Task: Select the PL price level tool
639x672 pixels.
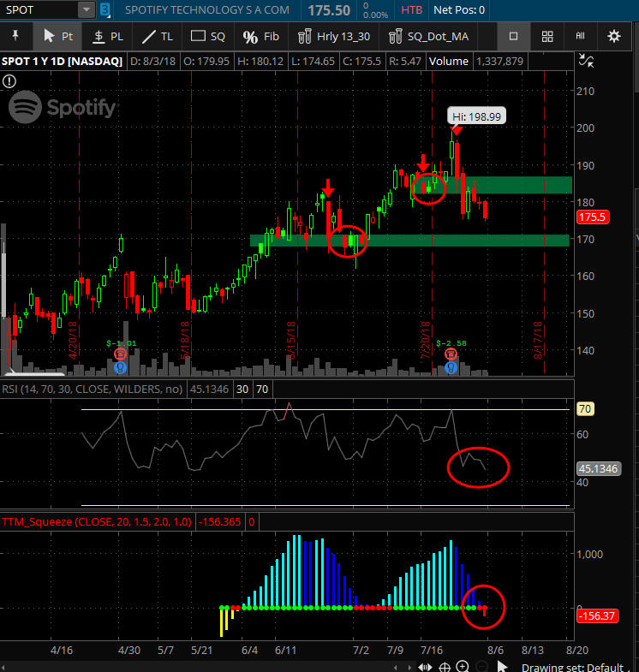Action: coord(108,37)
